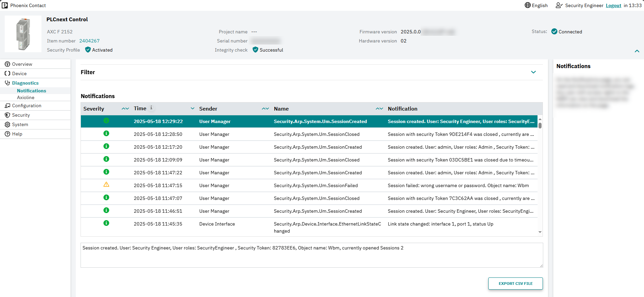The width and height of the screenshot is (644, 297).
Task: Click the Diagnostics stethoscope icon
Action: tap(7, 83)
